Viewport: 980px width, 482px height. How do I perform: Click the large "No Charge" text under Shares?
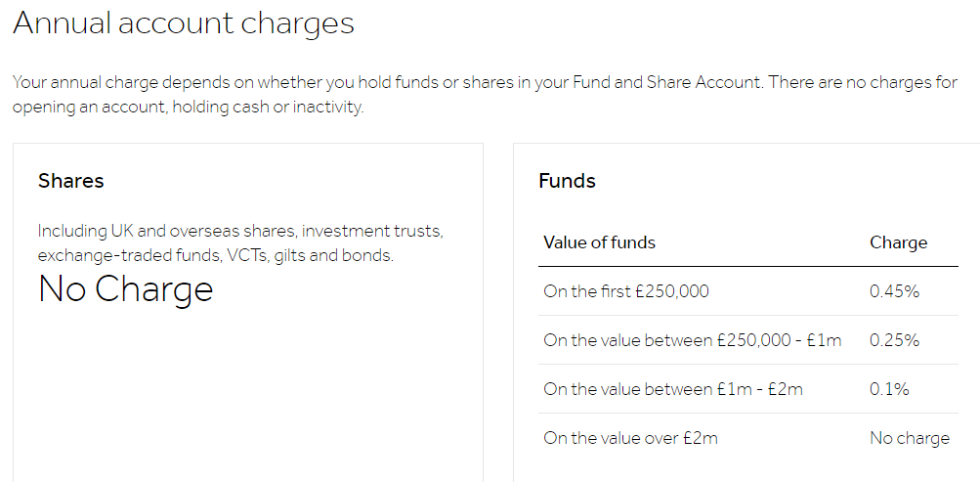point(125,289)
